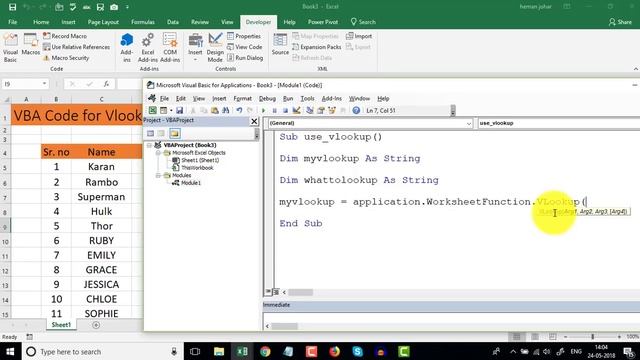Image resolution: width=640 pixels, height=360 pixels.
Task: Save the VBA project with disk icon
Action: 179,110
